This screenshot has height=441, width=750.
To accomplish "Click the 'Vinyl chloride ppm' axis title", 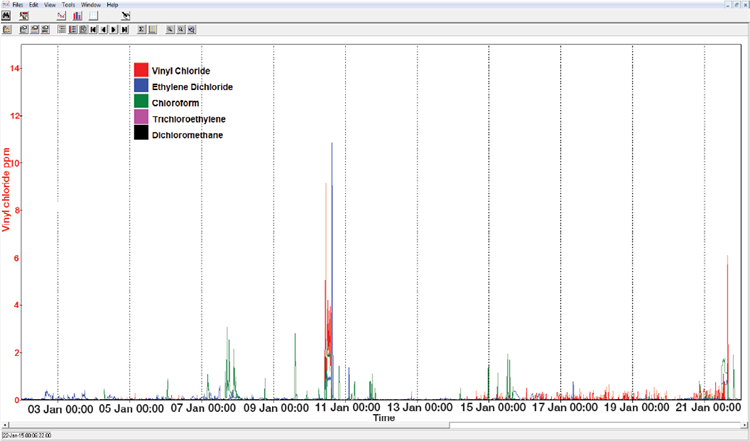I will (6, 190).
